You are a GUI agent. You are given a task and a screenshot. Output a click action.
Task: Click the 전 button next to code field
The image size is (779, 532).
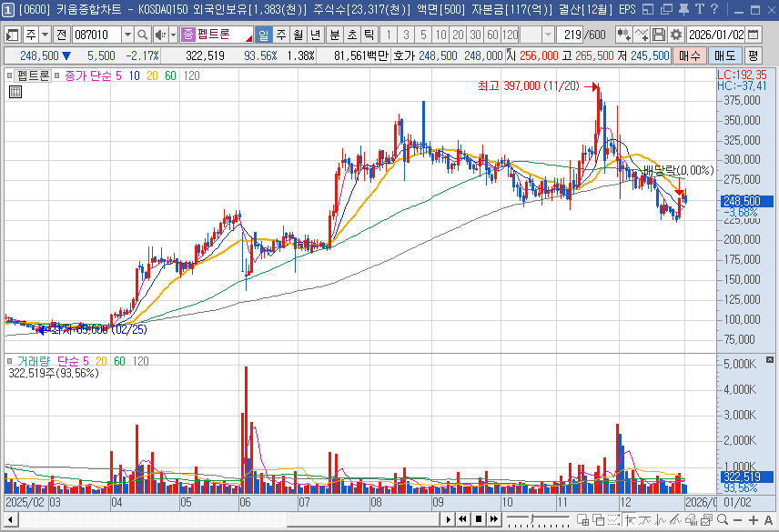tap(61, 35)
